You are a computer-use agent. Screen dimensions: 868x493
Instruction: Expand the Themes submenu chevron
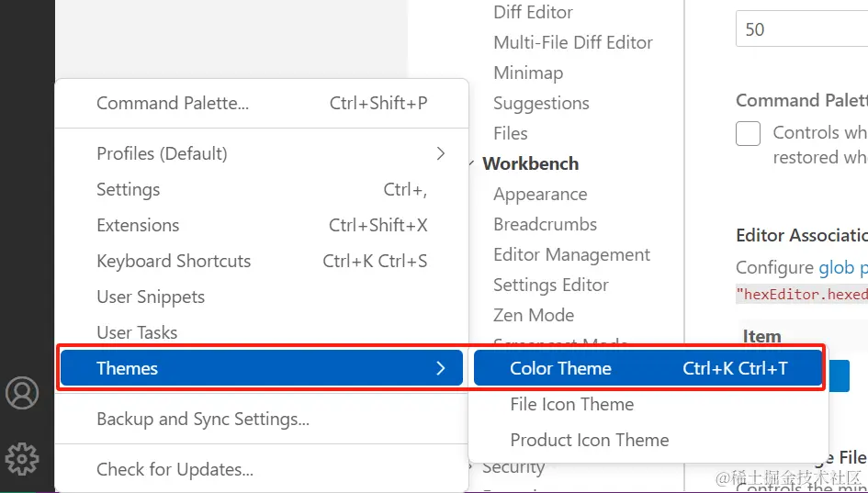(441, 368)
